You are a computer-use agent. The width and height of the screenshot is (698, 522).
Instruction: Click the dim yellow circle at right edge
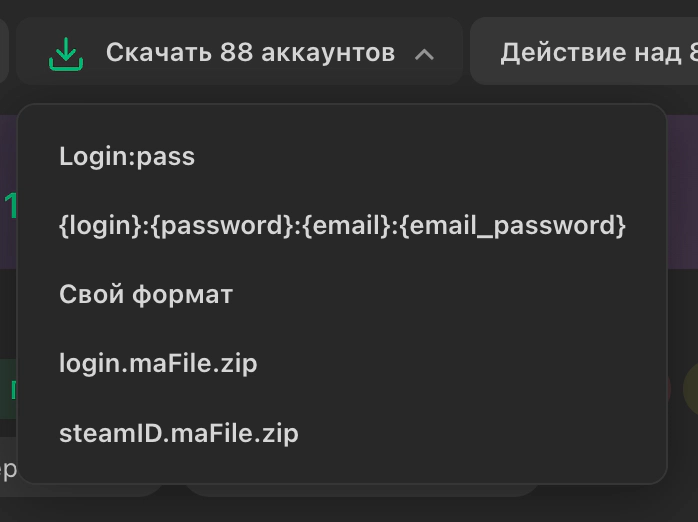pos(691,389)
